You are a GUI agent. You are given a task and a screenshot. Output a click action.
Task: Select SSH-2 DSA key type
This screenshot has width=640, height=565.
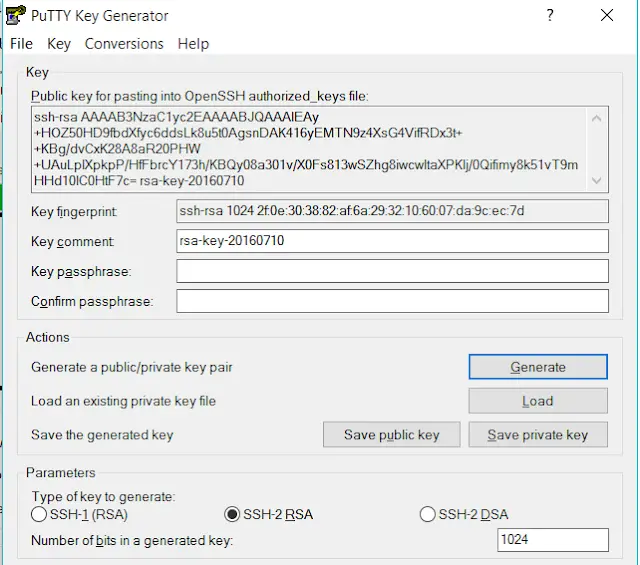tap(464, 514)
